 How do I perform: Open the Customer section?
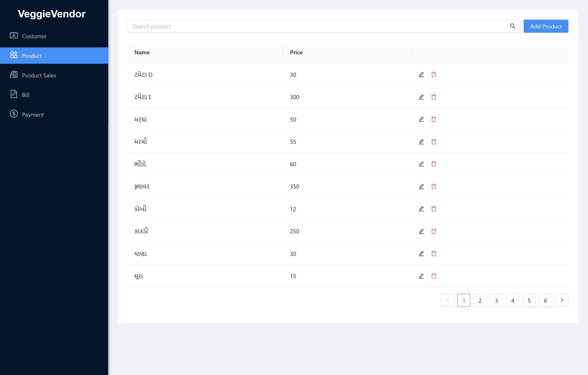[x=34, y=36]
